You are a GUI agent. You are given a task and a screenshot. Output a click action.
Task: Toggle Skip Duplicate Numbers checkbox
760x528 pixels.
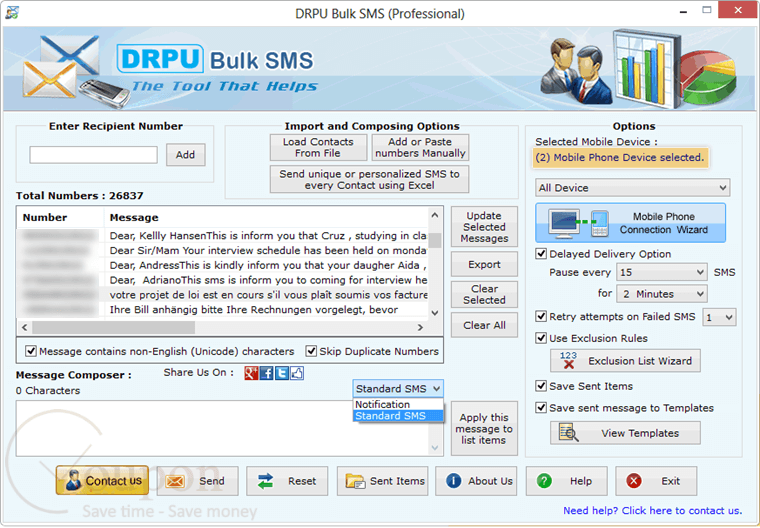point(311,351)
